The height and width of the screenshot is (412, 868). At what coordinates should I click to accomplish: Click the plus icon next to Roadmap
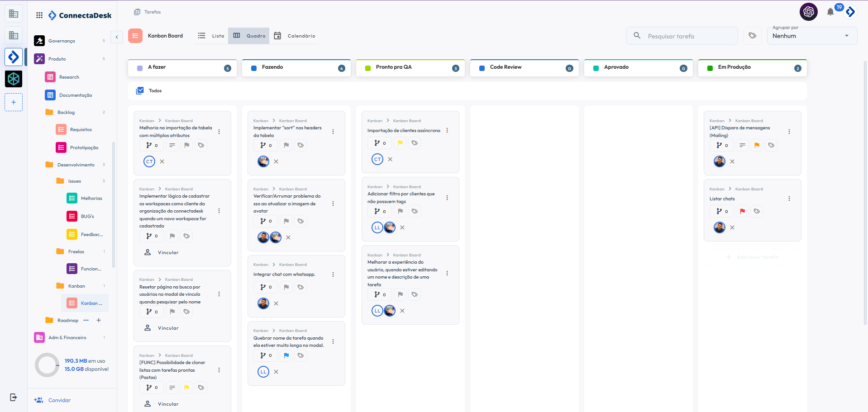point(99,320)
